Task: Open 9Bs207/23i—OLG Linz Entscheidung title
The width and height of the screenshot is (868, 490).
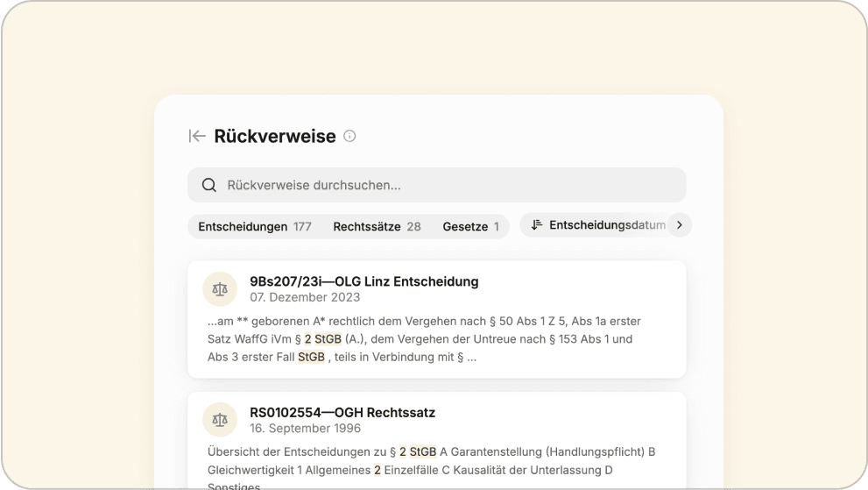Action: [363, 281]
